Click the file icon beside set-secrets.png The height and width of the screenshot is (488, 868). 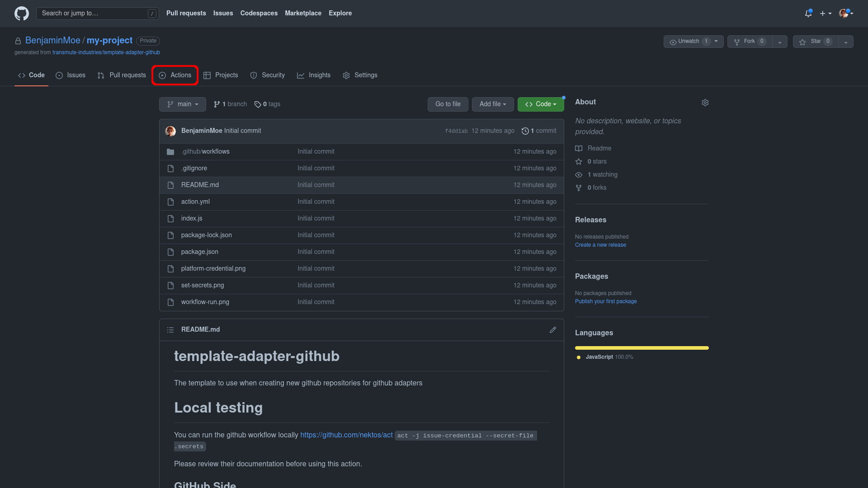click(170, 286)
